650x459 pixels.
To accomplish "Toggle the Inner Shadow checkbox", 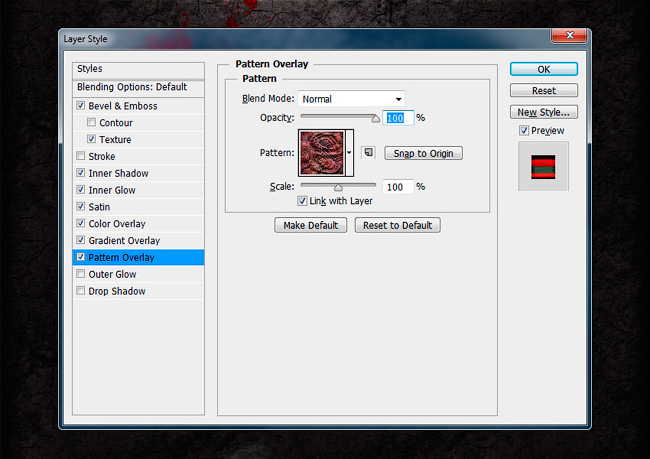I will tap(81, 172).
